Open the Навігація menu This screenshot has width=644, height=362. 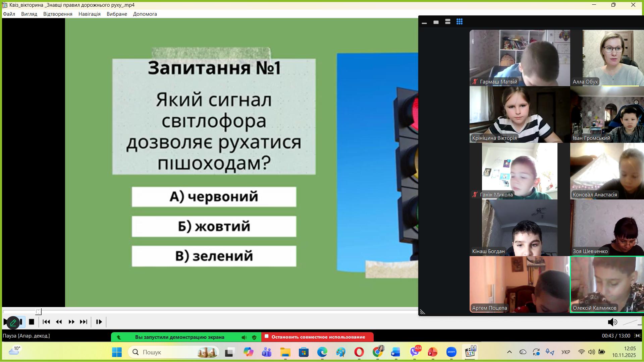[89, 14]
